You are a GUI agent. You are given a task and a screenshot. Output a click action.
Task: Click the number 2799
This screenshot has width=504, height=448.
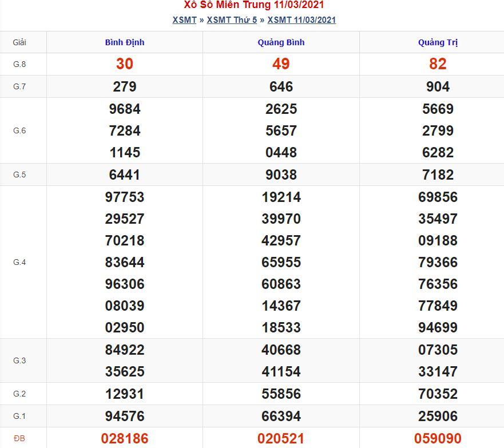[x=438, y=130]
